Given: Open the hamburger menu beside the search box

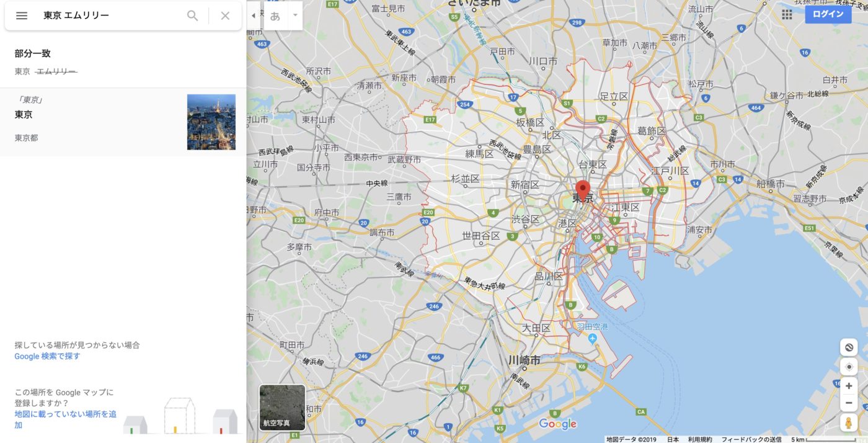Looking at the screenshot, I should pyautogui.click(x=22, y=16).
